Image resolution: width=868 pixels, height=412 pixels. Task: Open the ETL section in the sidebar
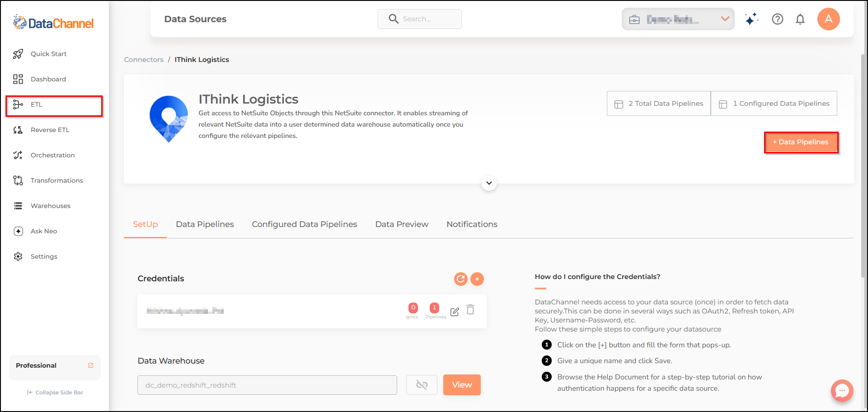(x=54, y=106)
